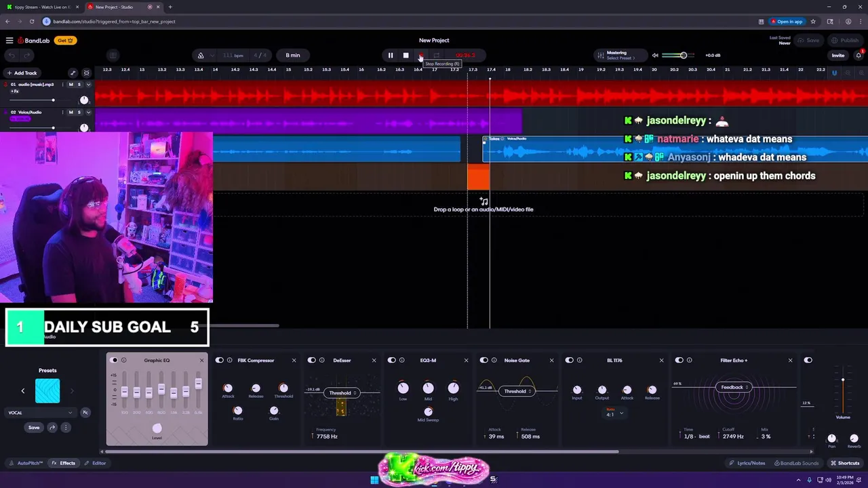The width and height of the screenshot is (868, 488).
Task: Open the automation curve tool beside Add Track
Action: click(73, 73)
